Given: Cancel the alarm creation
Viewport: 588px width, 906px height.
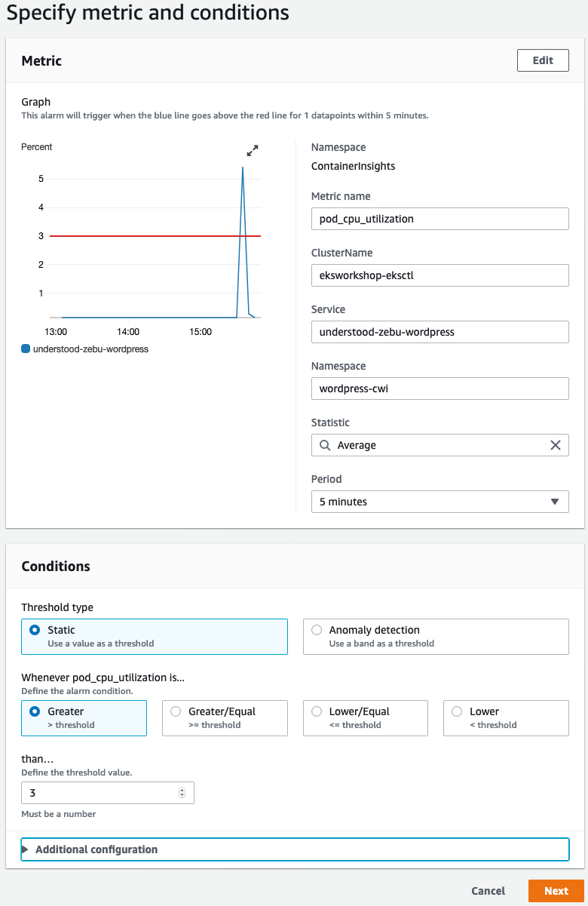Looking at the screenshot, I should click(488, 891).
